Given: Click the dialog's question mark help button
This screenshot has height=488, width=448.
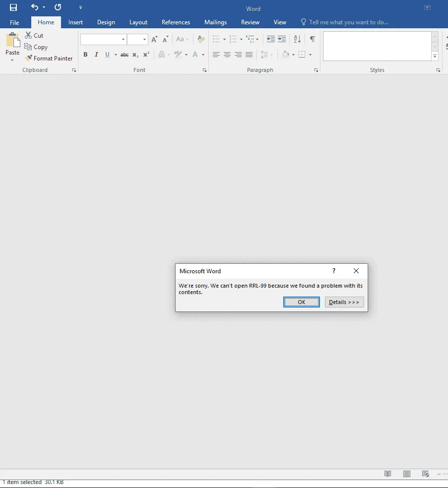Looking at the screenshot, I should coord(334,271).
